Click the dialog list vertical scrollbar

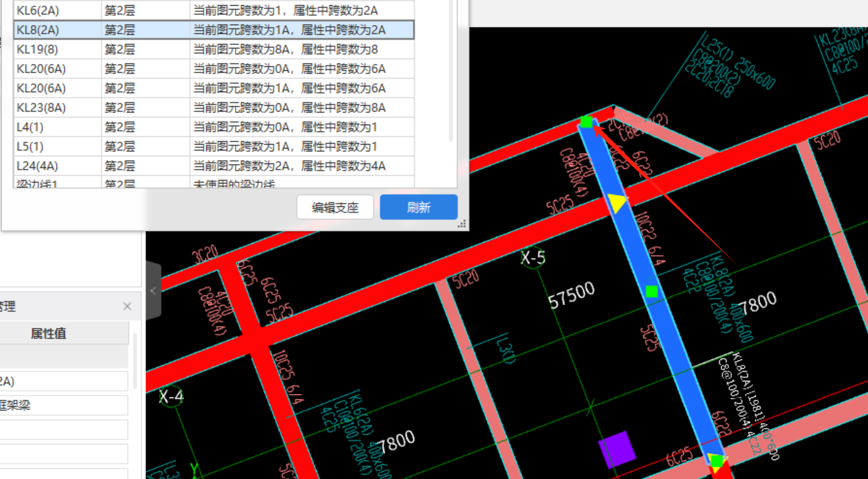pyautogui.click(x=451, y=71)
